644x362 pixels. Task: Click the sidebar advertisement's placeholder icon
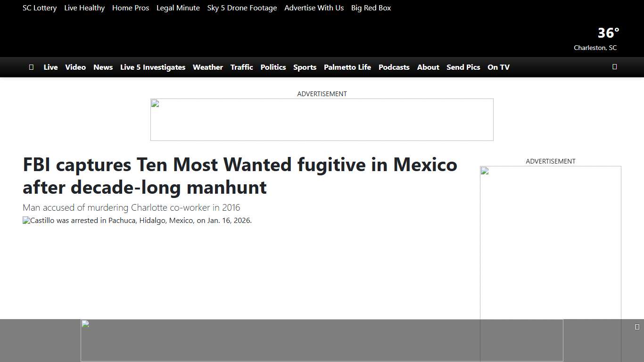(484, 171)
